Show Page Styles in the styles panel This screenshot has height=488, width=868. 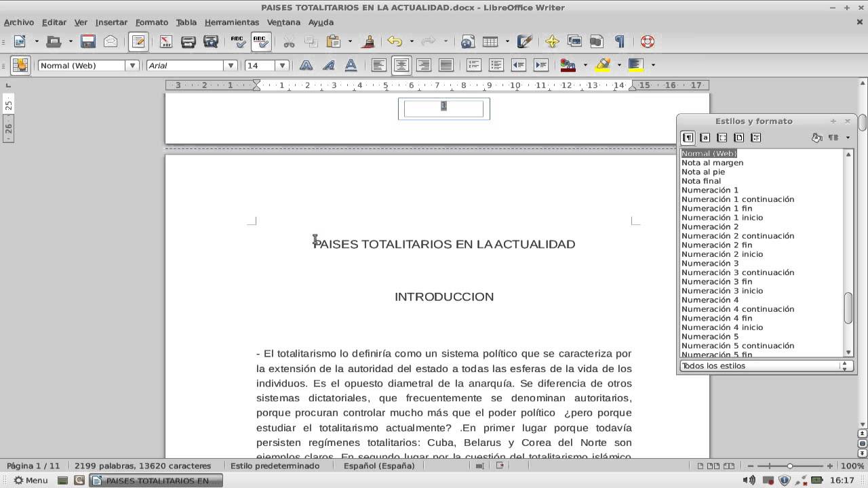[738, 138]
